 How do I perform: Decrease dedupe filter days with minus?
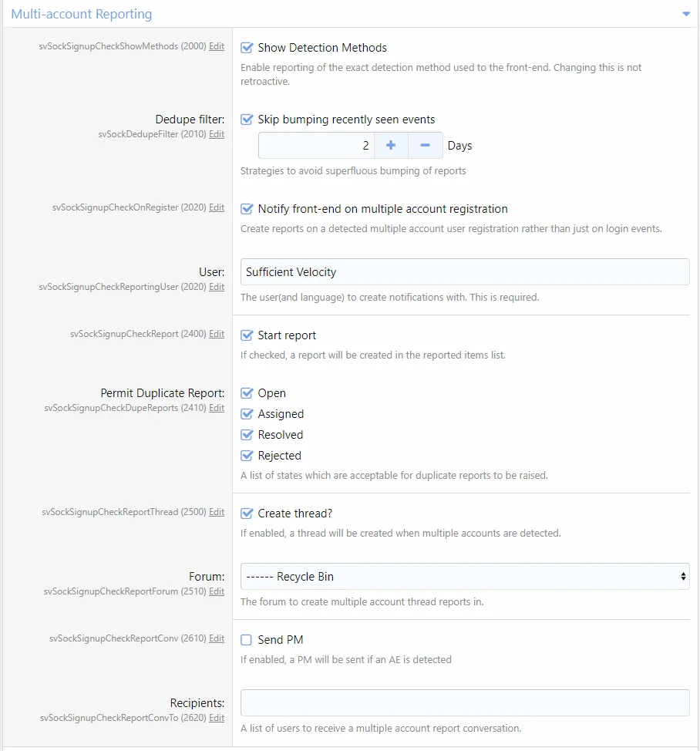click(x=425, y=145)
